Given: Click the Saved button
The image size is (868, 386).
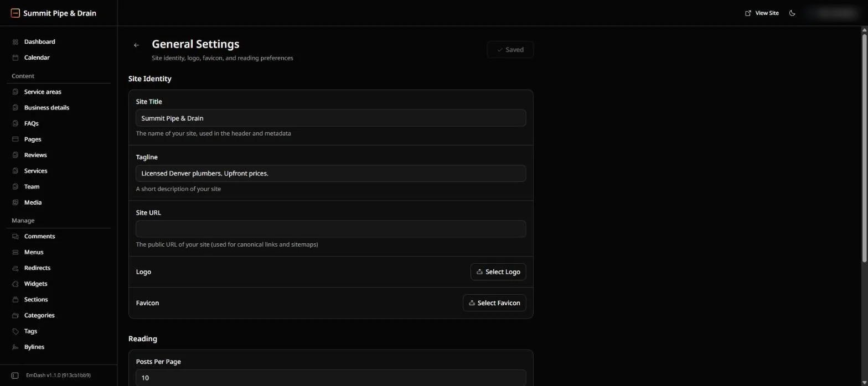Looking at the screenshot, I should [510, 50].
